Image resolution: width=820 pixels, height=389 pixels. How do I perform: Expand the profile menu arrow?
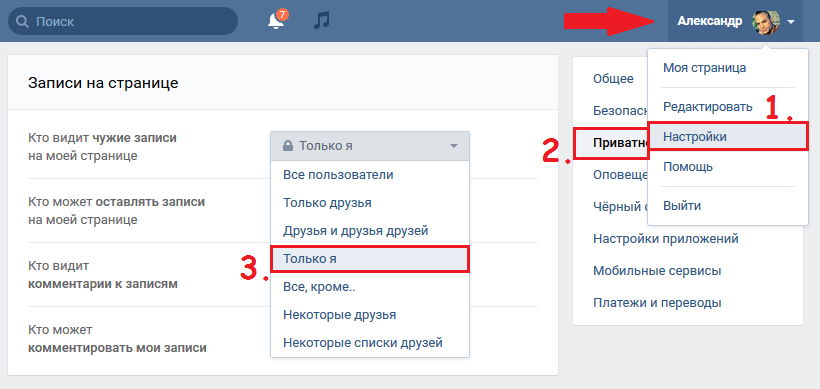791,22
